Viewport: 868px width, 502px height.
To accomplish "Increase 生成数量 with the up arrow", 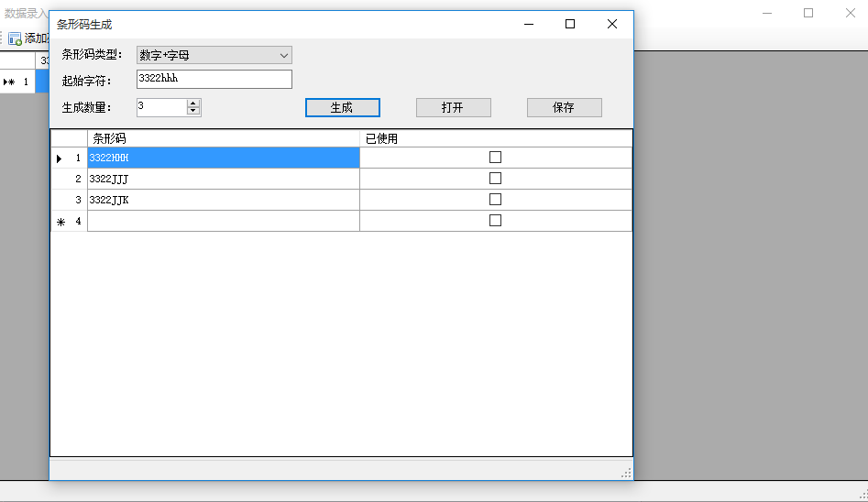I will tap(192, 104).
